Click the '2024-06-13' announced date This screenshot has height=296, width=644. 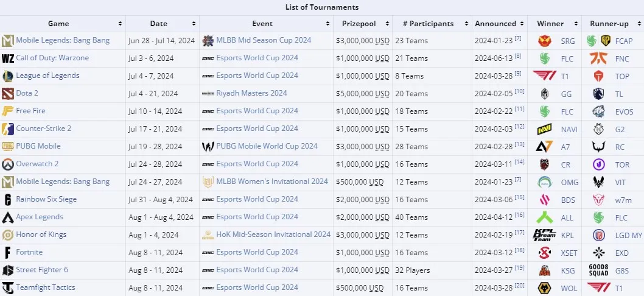click(494, 58)
